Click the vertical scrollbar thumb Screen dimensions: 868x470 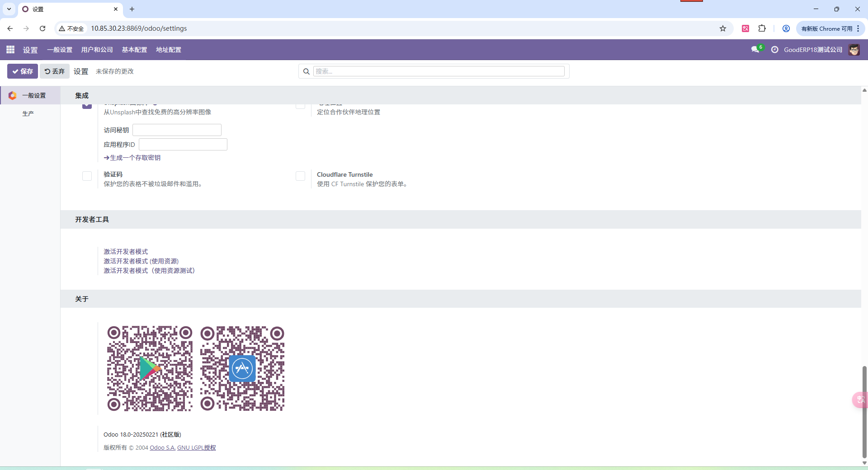[x=864, y=411]
